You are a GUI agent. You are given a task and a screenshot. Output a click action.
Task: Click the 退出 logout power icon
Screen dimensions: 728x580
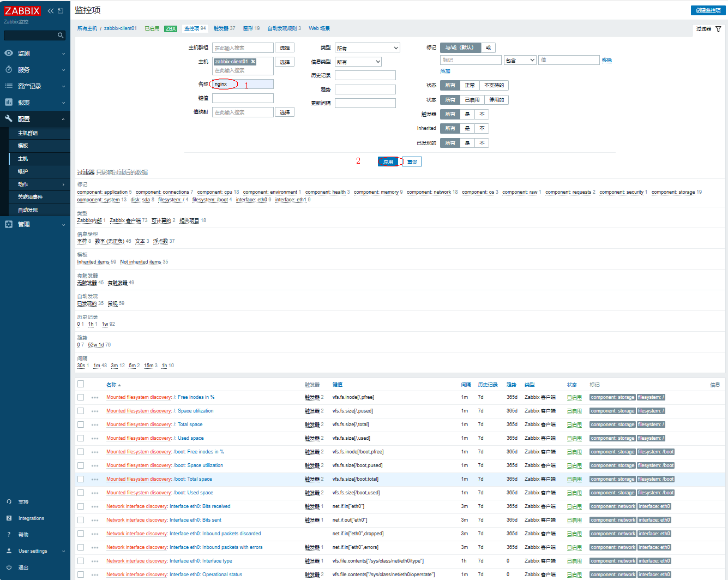9,567
